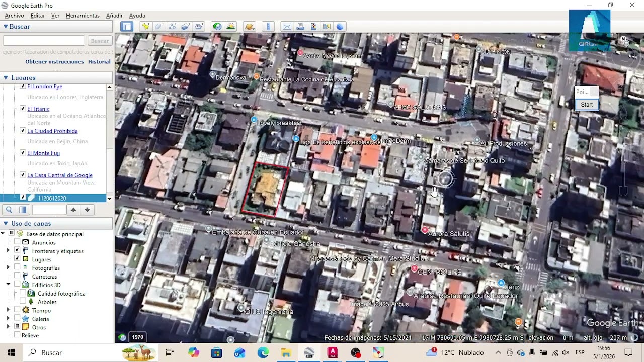Open the ruler measuring tool
This screenshot has height=362, width=644.
point(268,27)
